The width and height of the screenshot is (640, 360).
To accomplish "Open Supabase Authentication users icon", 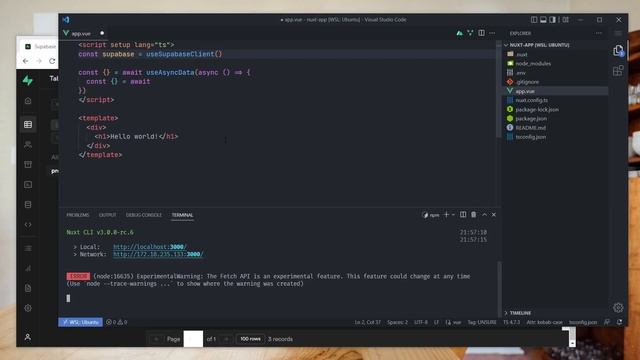I will [x=28, y=144].
